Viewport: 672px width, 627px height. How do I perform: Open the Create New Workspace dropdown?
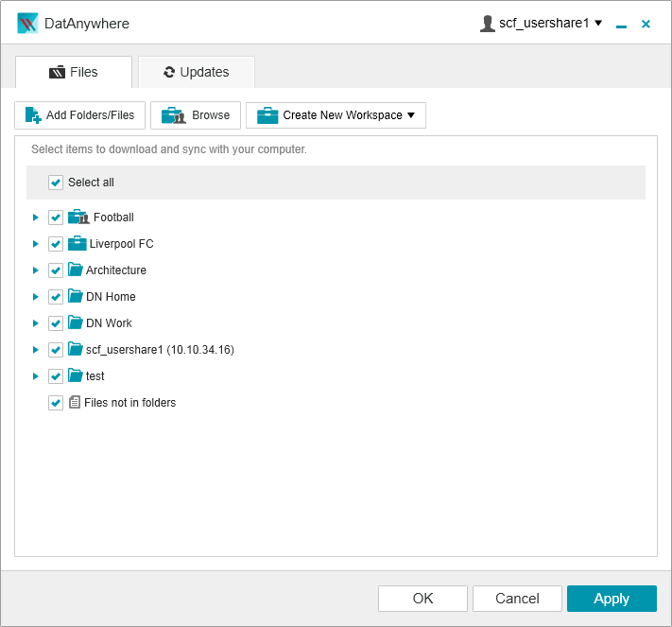(x=336, y=115)
